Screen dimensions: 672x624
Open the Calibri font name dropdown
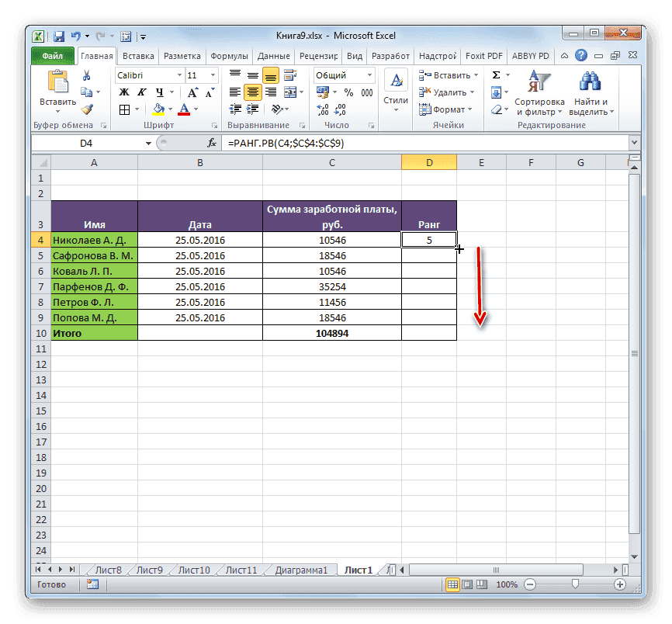pyautogui.click(x=178, y=75)
